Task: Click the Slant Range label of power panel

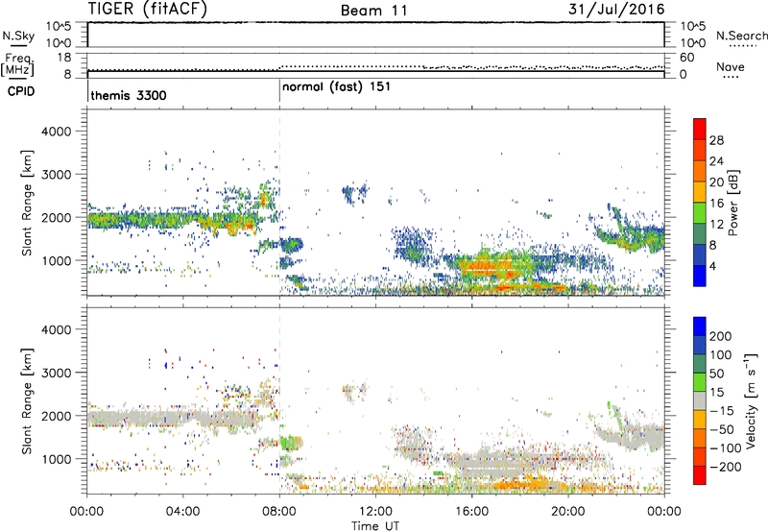Action: coord(27,203)
